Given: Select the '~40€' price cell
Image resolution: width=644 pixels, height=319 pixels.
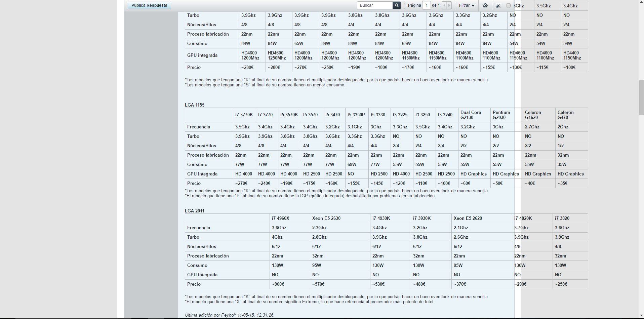Looking at the screenshot, I should 539,184.
